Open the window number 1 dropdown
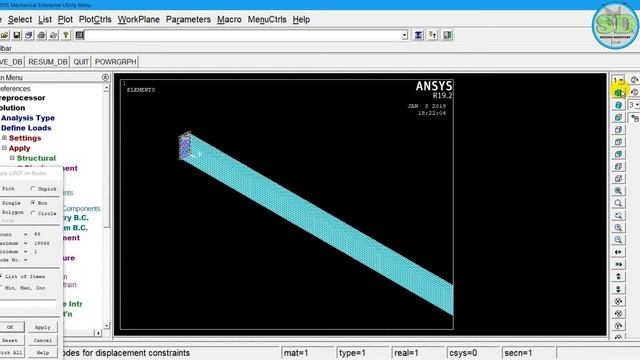640x360 pixels. coord(618,80)
